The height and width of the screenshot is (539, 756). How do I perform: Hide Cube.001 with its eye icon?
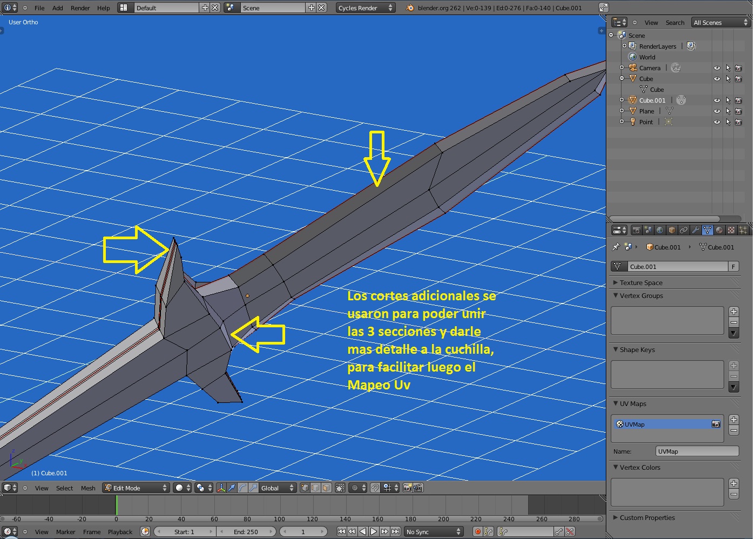point(717,100)
